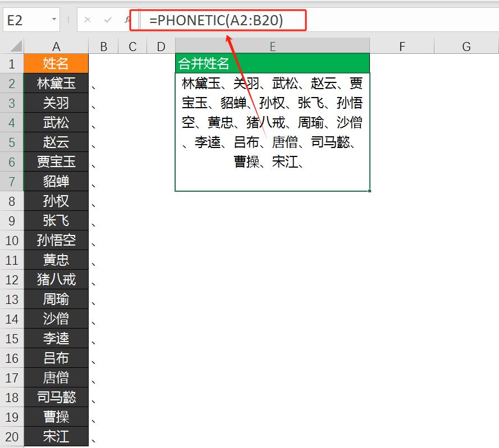The width and height of the screenshot is (499, 448).
Task: Select column B header
Action: [x=103, y=47]
